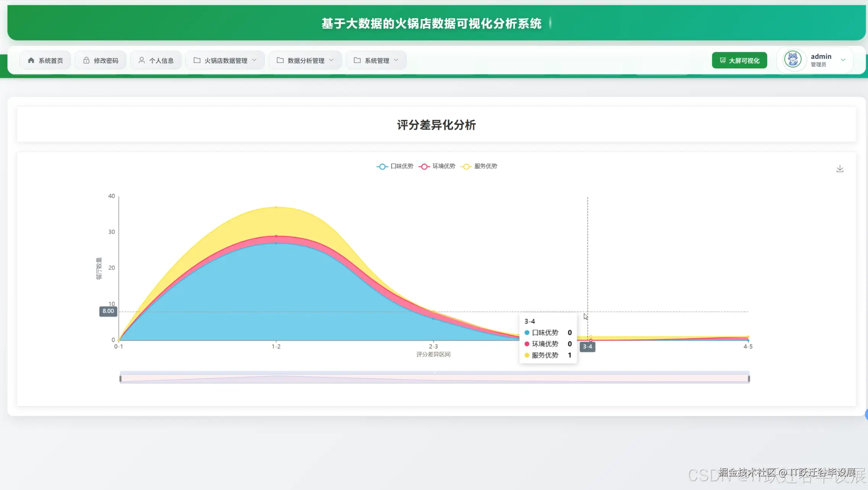Click the home icon beside 系统首页
This screenshot has height=490, width=868.
(31, 60)
